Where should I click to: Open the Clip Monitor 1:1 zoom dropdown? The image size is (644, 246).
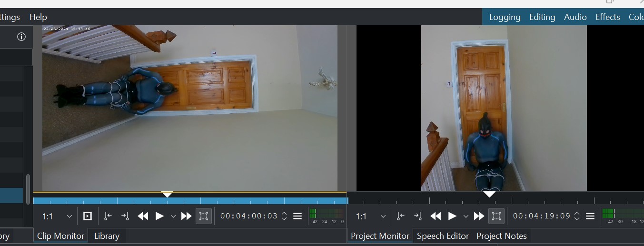point(57,216)
